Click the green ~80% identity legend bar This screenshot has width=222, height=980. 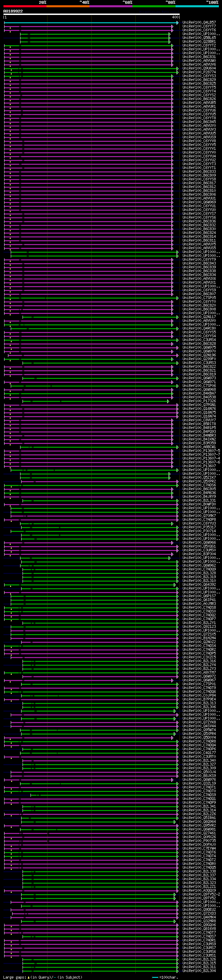(x=154, y=6)
